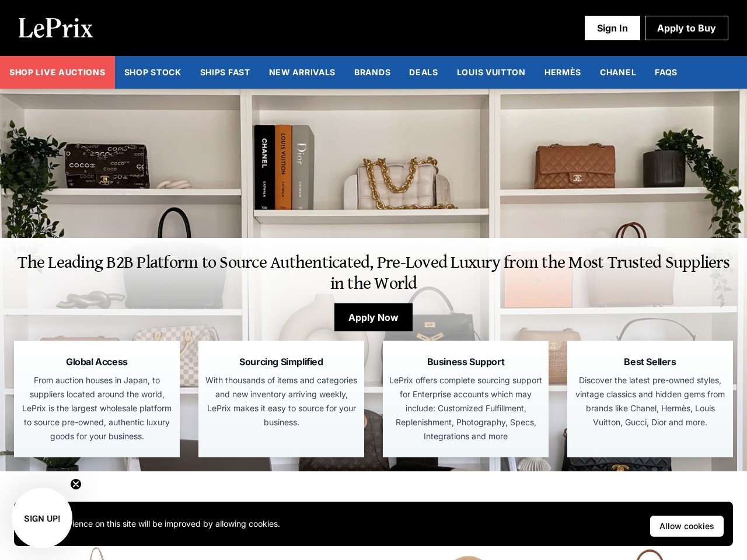Viewport: 747px width, 560px height.
Task: Click the Business Support info card
Action: click(x=466, y=399)
